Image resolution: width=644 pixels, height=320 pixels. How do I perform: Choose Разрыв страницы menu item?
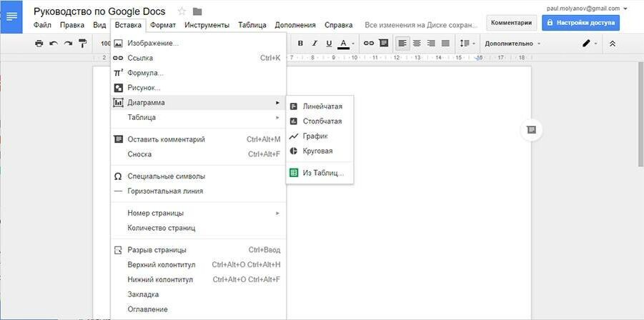[199, 250]
